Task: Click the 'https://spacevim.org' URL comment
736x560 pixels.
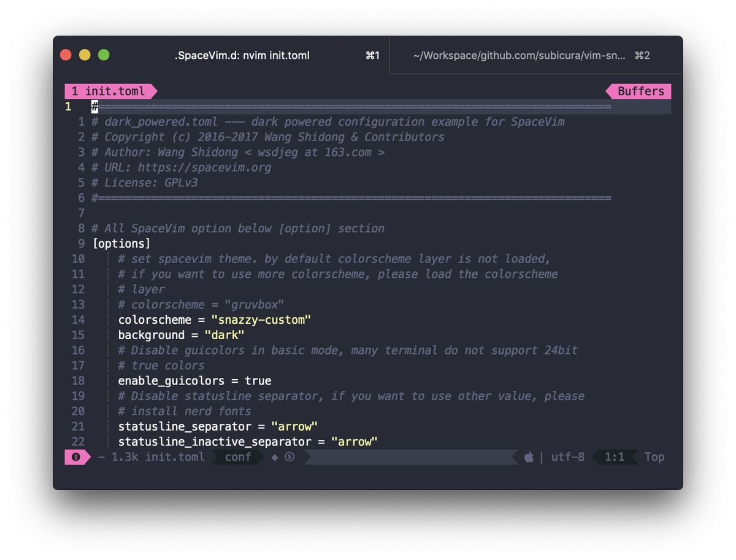Action: (x=204, y=167)
